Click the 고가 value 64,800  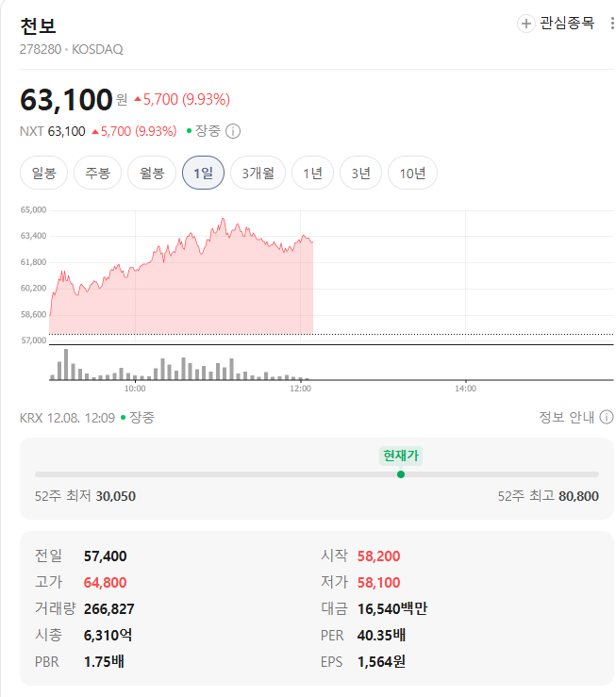pyautogui.click(x=105, y=582)
